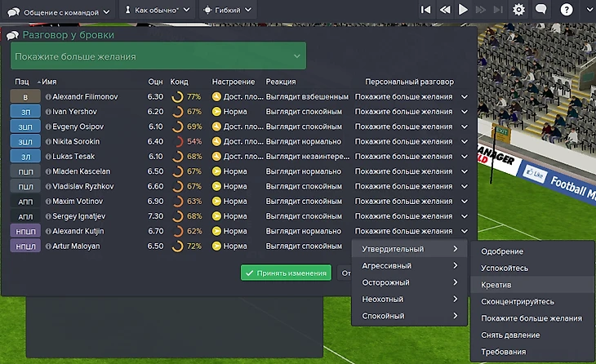Sort by the Настроение column header

tap(233, 82)
